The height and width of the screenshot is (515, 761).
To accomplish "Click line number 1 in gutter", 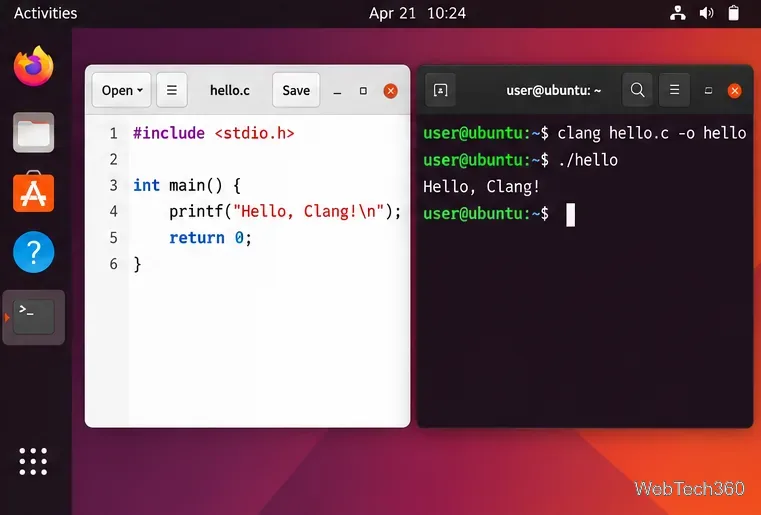I will pyautogui.click(x=113, y=133).
